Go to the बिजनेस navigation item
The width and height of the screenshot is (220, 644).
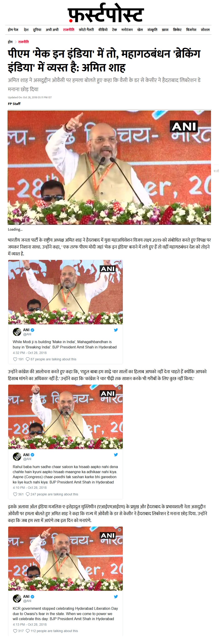click(191, 30)
